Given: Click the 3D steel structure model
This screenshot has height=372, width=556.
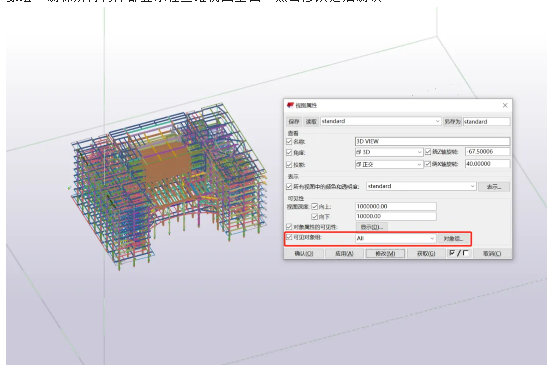Looking at the screenshot, I should coord(168,184).
